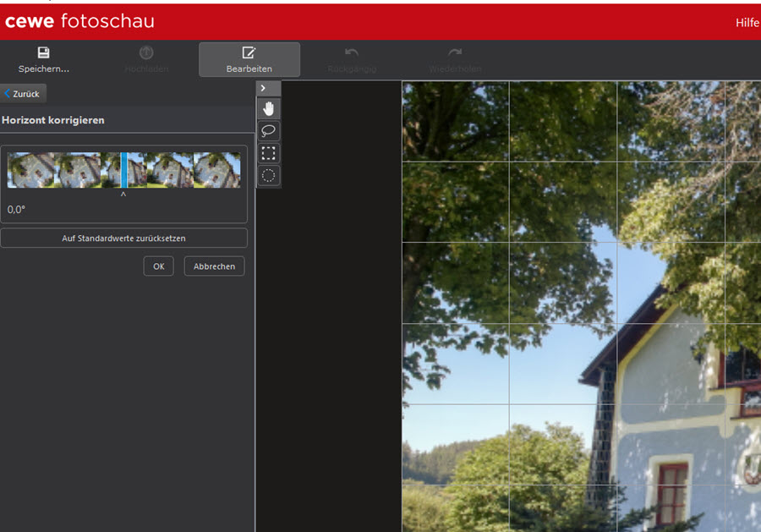Viewport: 761px width, 532px height.
Task: Confirm horizon correction with OK
Action: [x=159, y=266]
